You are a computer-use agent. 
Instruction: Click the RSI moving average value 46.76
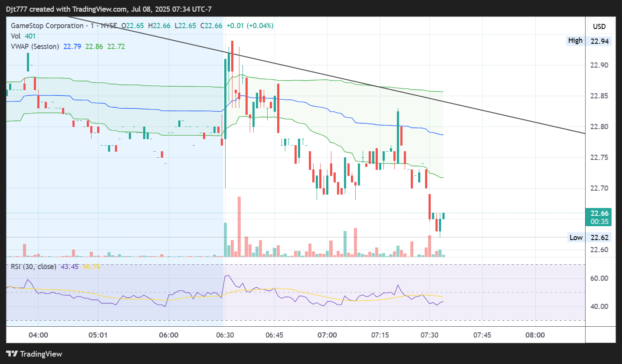pos(92,266)
